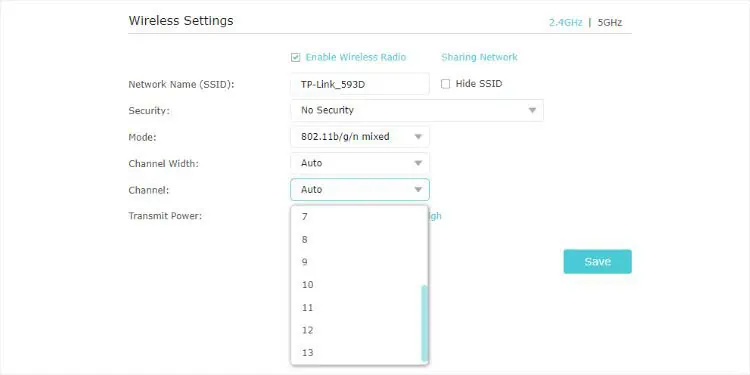Image resolution: width=750 pixels, height=375 pixels.
Task: Expand the Channel Width dropdown
Action: point(360,163)
